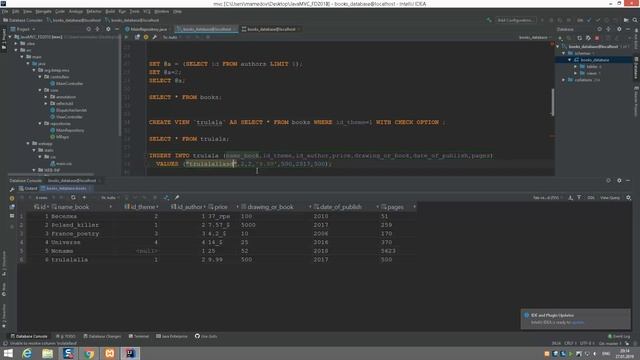Open Internet Explorer from the taskbar
The height and width of the screenshot is (360, 640).
27,353
